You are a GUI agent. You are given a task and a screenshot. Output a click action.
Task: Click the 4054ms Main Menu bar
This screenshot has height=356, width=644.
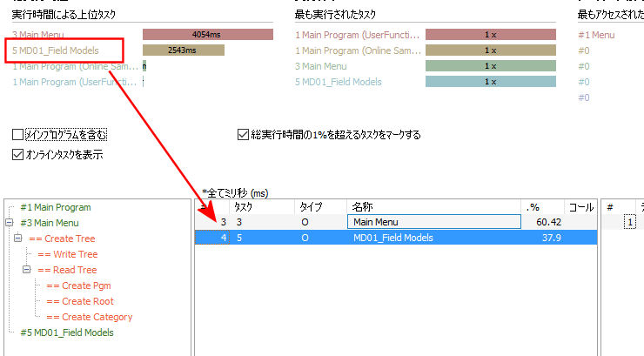point(208,35)
